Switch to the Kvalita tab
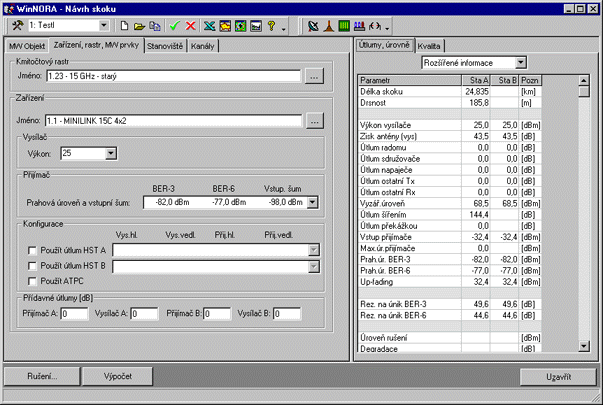This screenshot has height=405, width=603. point(430,46)
